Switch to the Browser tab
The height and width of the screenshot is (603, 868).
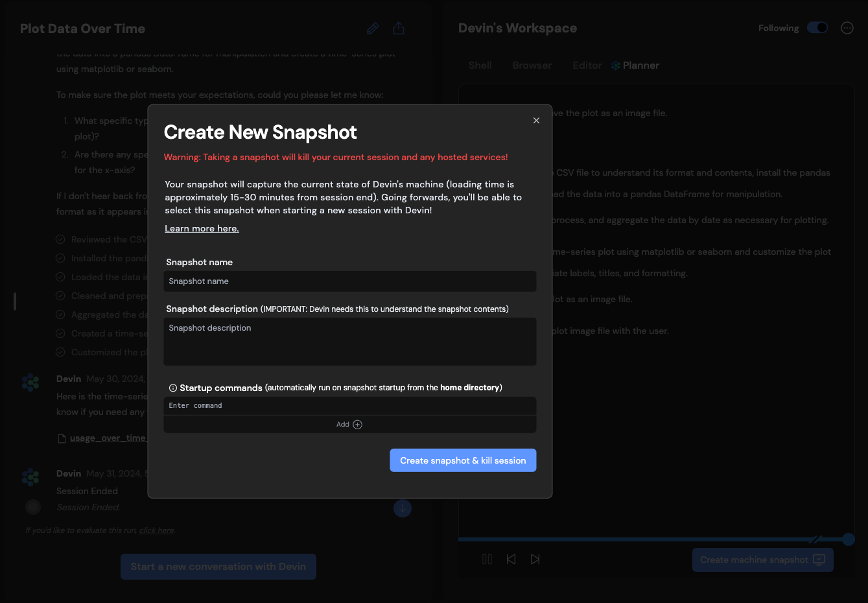pyautogui.click(x=532, y=65)
